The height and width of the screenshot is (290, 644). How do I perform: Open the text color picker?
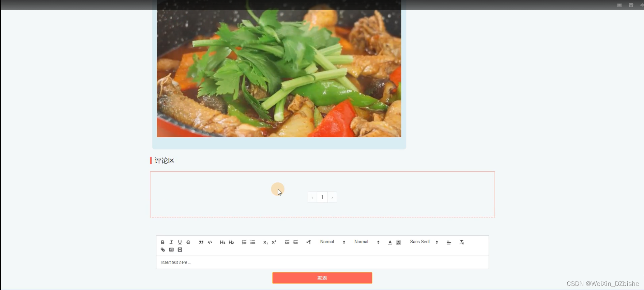[x=390, y=242]
